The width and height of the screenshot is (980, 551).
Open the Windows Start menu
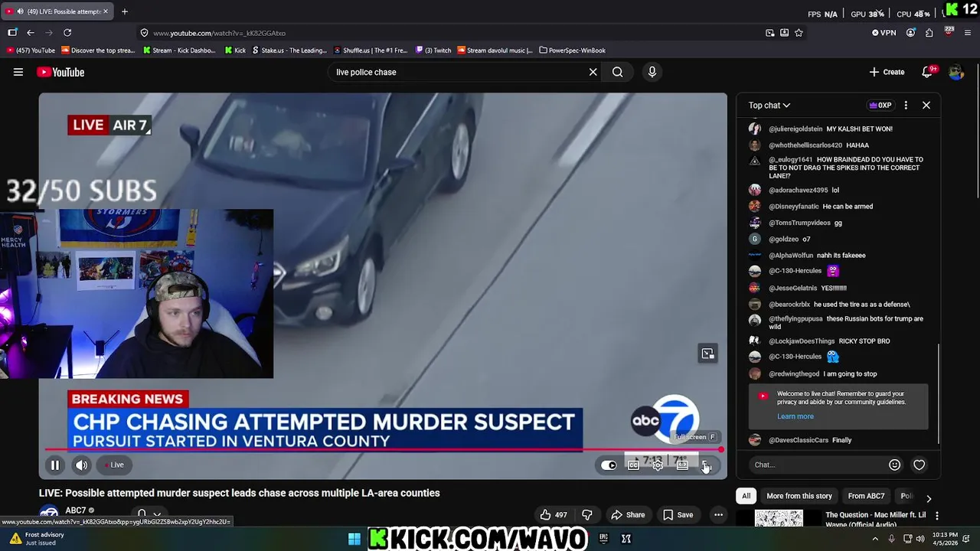pyautogui.click(x=354, y=539)
